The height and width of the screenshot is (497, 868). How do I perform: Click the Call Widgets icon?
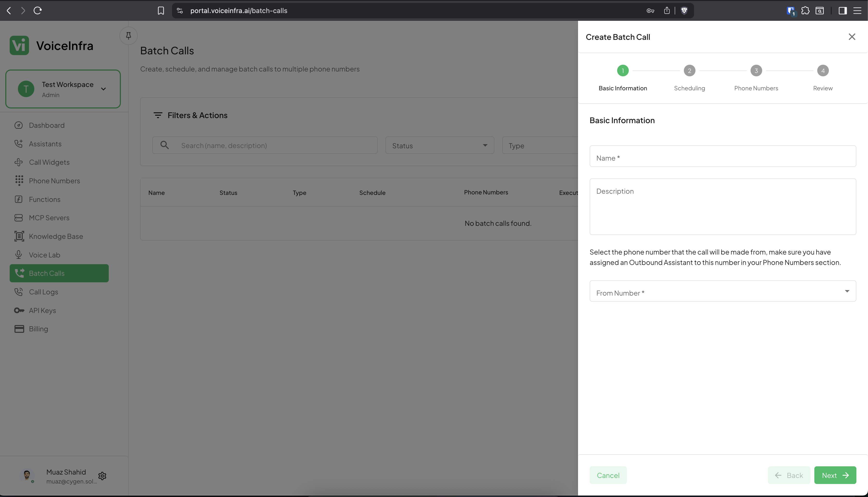tap(19, 162)
